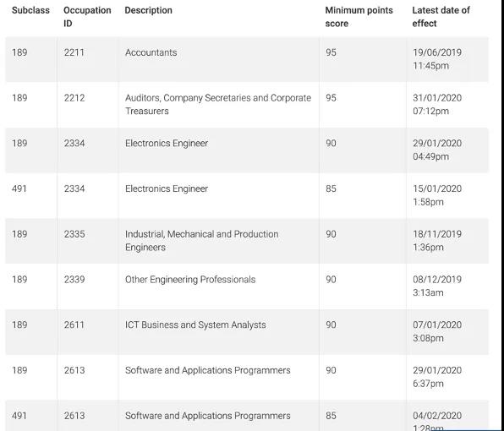The width and height of the screenshot is (504, 431).
Task: Click Other Engineering Professionals description
Action: (x=190, y=280)
